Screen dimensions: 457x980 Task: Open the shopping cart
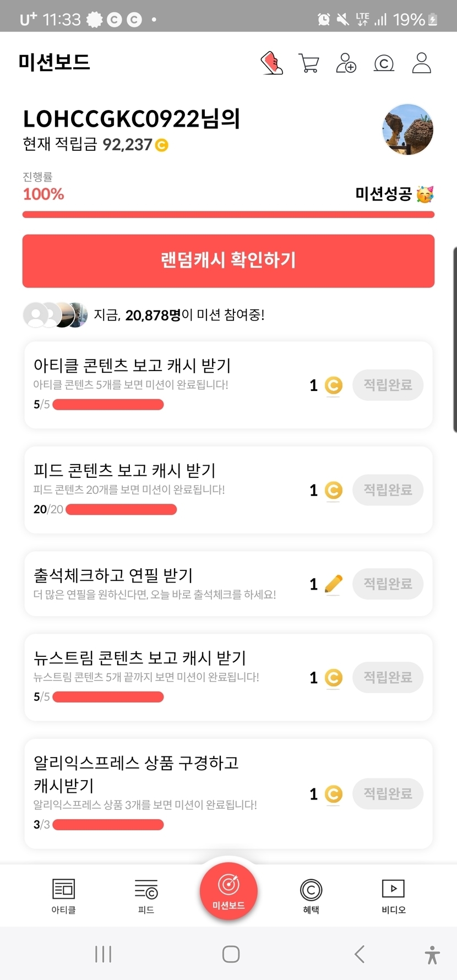309,63
